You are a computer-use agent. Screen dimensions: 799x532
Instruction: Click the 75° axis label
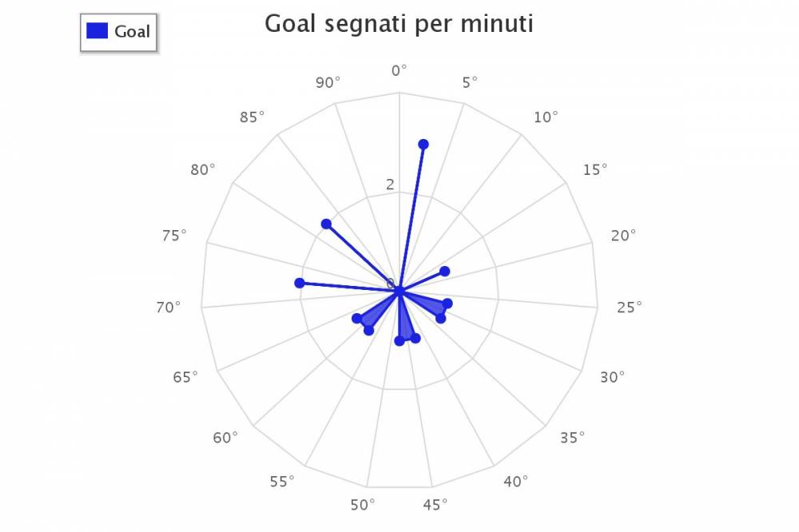tap(174, 236)
